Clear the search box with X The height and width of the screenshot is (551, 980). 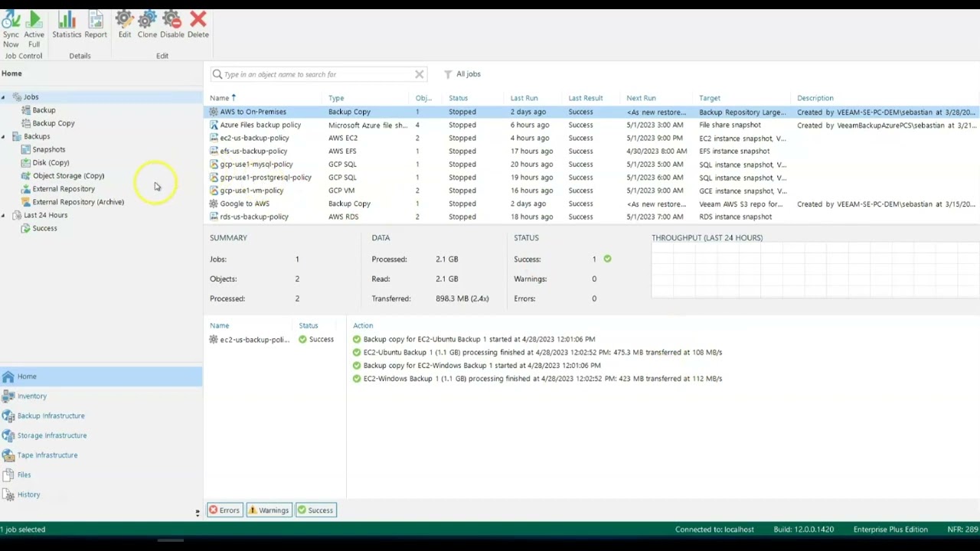pyautogui.click(x=420, y=74)
